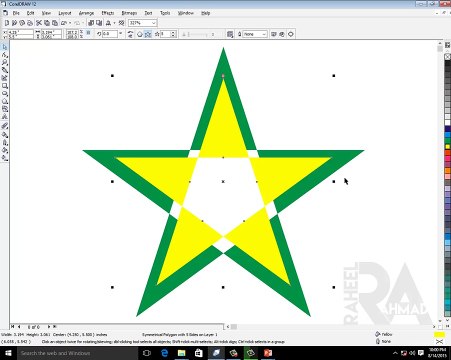Click the Cut scissors icon
The image size is (451, 360).
click(x=39, y=23)
